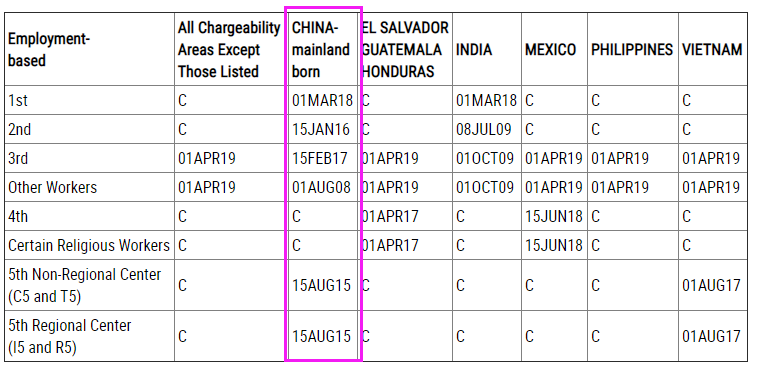
Task: Select the INDIA column header
Action: [x=473, y=50]
